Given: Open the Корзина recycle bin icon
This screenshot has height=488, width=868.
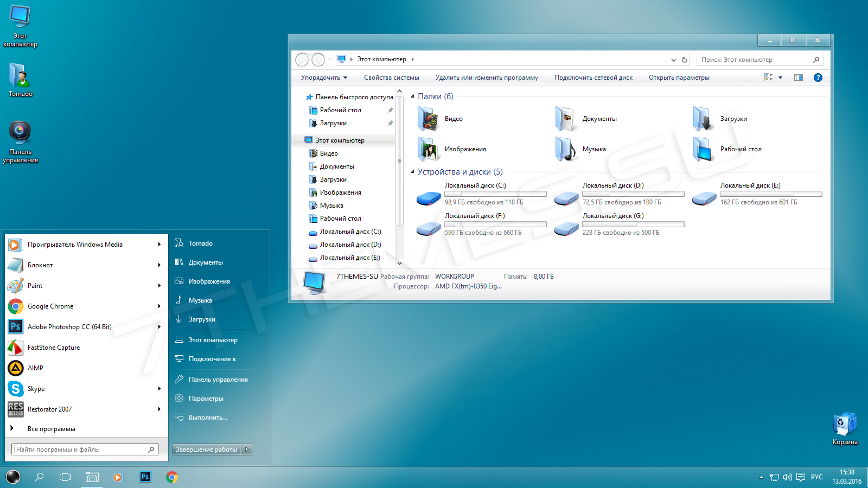Looking at the screenshot, I should 845,429.
